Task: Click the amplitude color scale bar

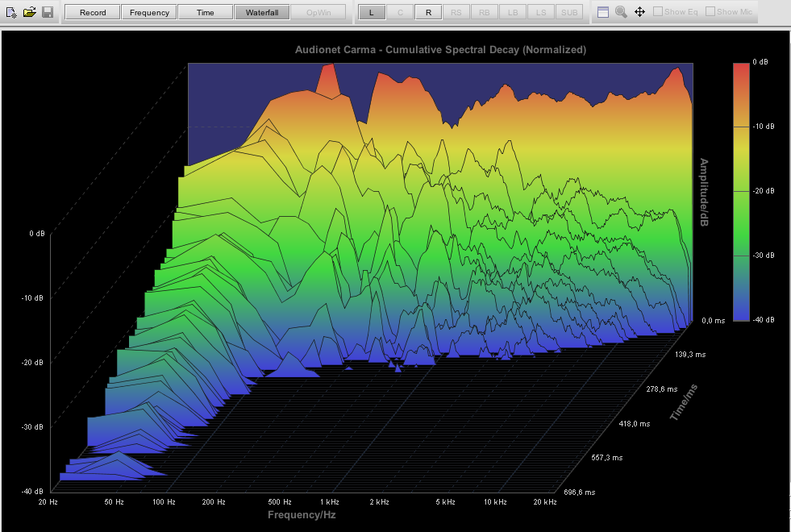Action: (x=741, y=192)
